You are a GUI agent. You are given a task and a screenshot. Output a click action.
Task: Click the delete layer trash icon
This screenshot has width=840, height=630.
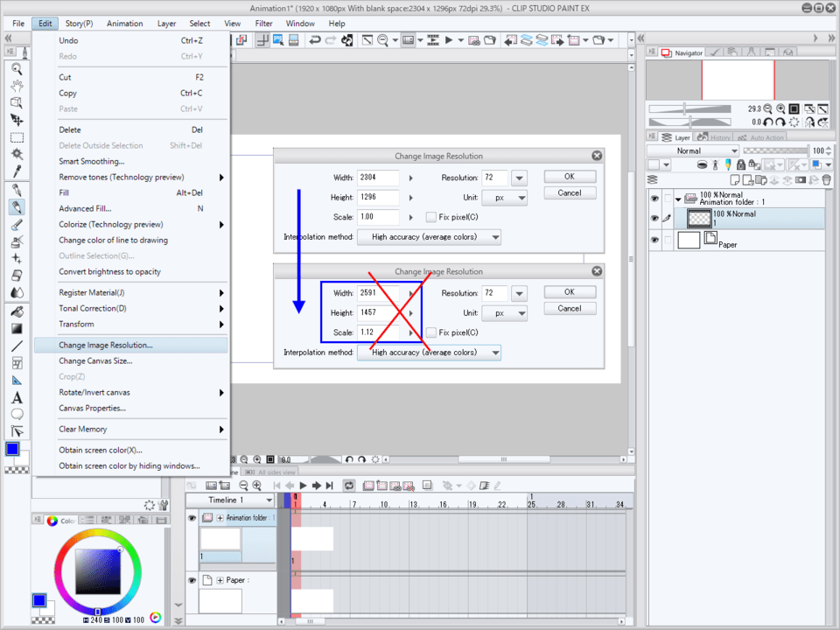point(827,179)
